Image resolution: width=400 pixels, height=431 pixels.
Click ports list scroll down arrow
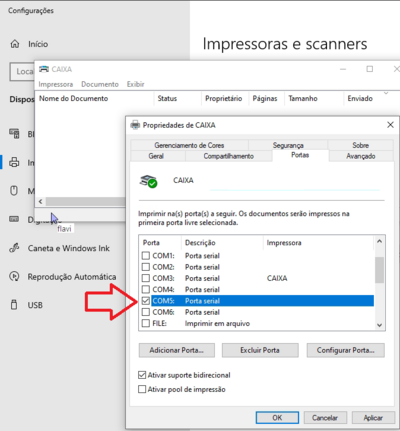pos(379,325)
